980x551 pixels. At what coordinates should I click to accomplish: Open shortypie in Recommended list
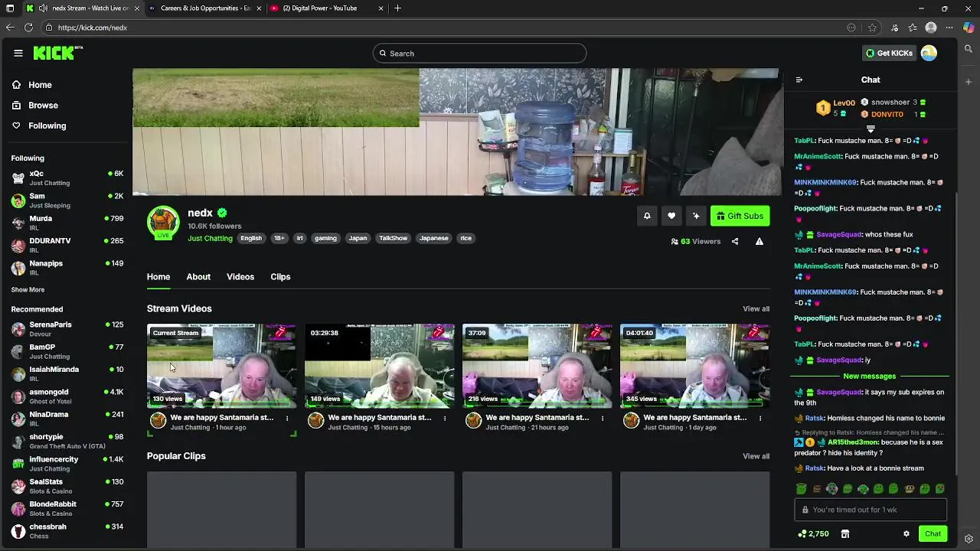(x=67, y=441)
